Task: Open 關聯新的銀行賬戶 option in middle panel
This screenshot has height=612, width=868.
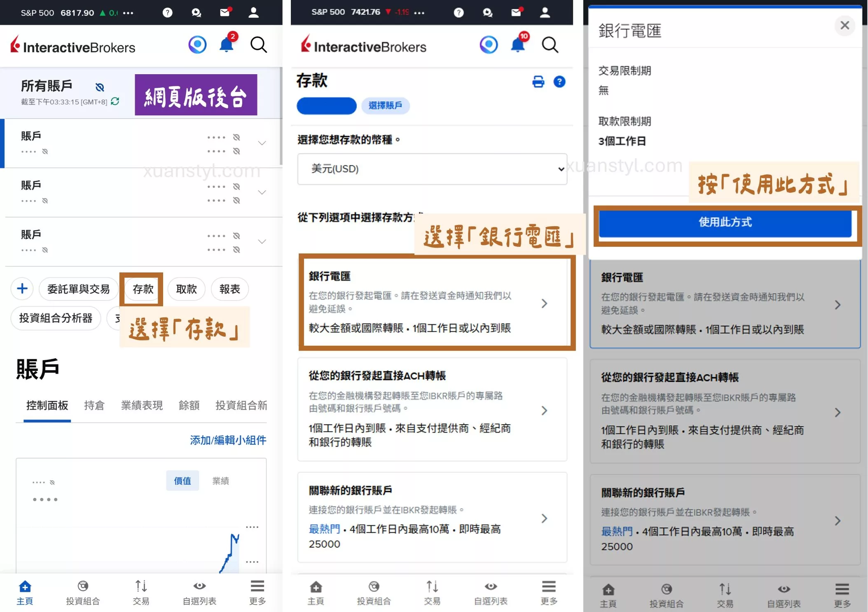Action: 432,518
